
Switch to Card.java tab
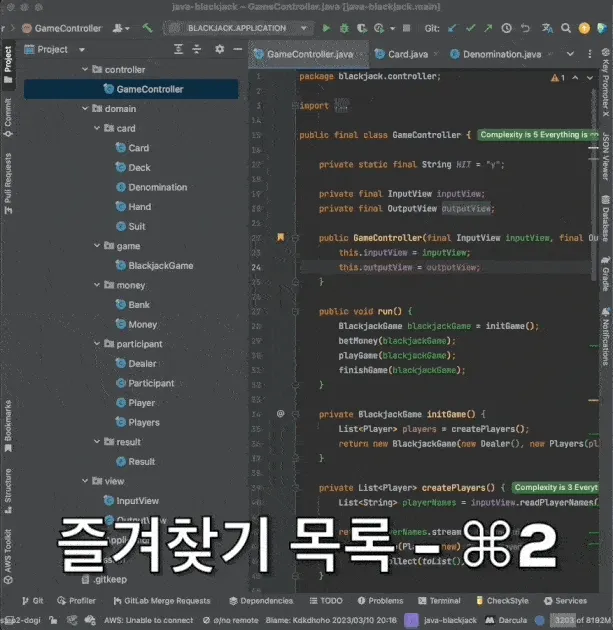click(407, 54)
